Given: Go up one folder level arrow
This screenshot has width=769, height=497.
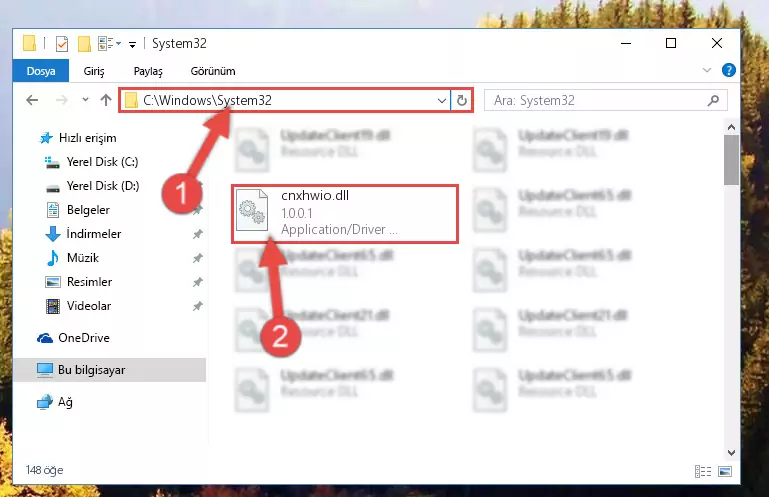Looking at the screenshot, I should click(106, 100).
